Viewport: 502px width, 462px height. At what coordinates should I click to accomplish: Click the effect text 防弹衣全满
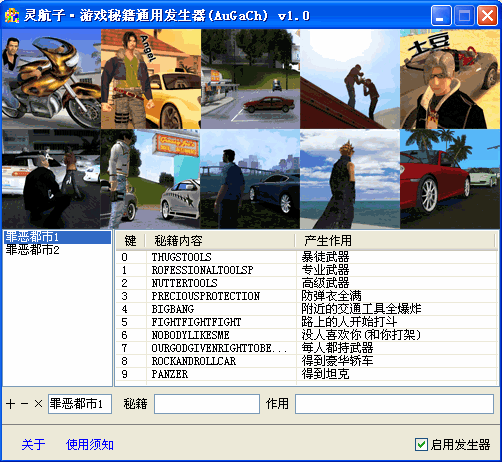(x=331, y=296)
